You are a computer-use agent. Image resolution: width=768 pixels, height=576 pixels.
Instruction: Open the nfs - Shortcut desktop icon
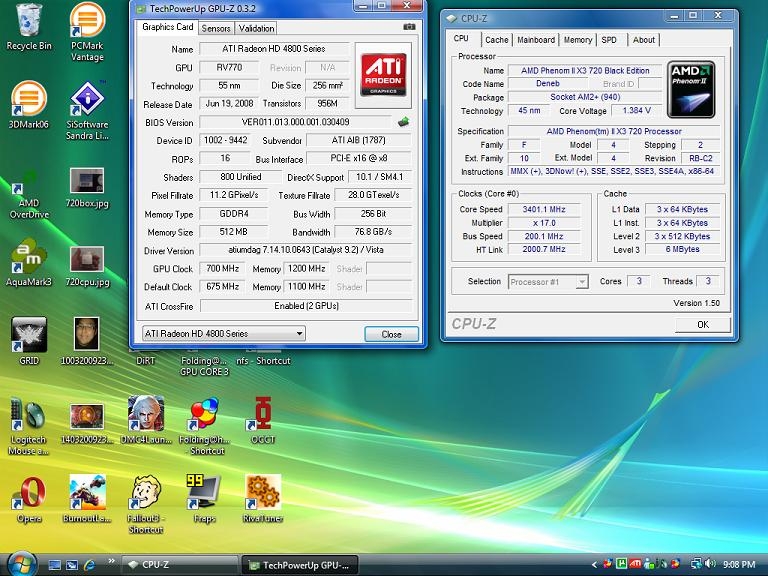[x=263, y=357]
